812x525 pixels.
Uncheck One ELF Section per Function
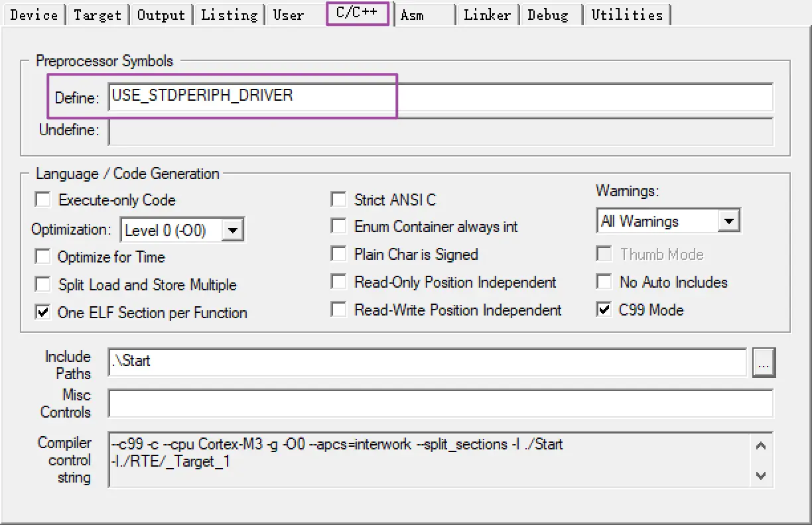(x=43, y=312)
